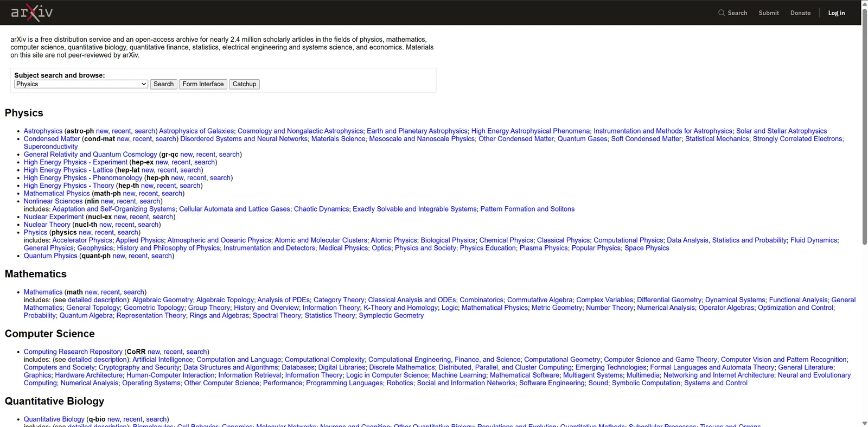Open Pattern Formation and Solitons

[x=527, y=209]
